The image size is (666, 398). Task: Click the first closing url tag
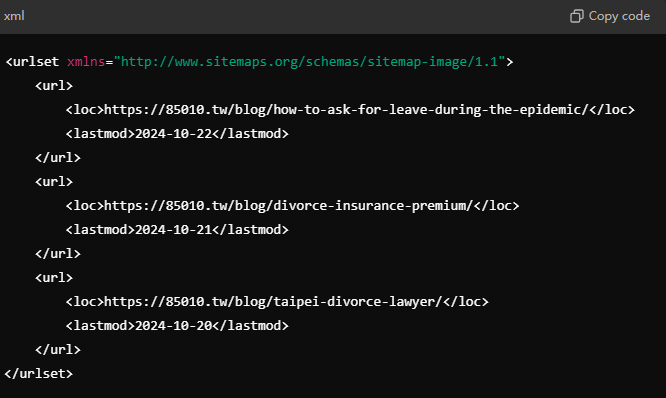click(x=58, y=158)
